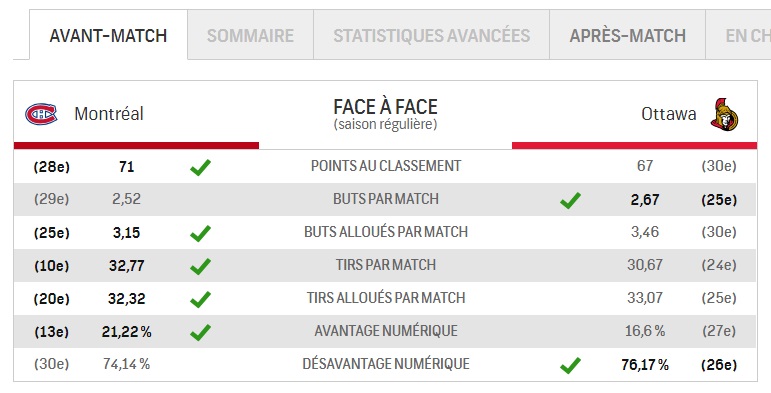This screenshot has height=393, width=771.
Task: Open the Avant-Match tab
Action: click(x=108, y=35)
